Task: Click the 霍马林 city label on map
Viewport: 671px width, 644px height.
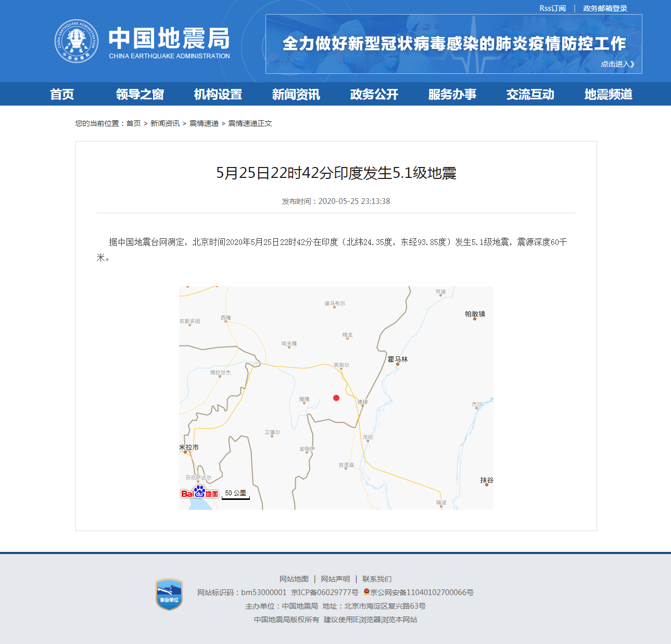Action: point(398,359)
